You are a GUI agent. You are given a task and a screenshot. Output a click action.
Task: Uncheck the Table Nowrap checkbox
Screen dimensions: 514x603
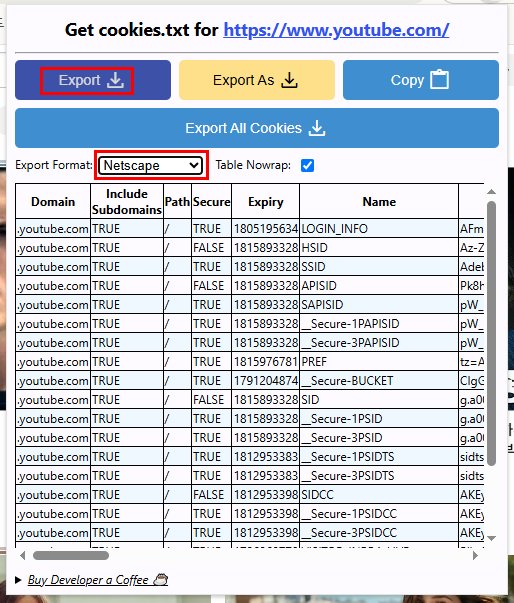point(308,165)
